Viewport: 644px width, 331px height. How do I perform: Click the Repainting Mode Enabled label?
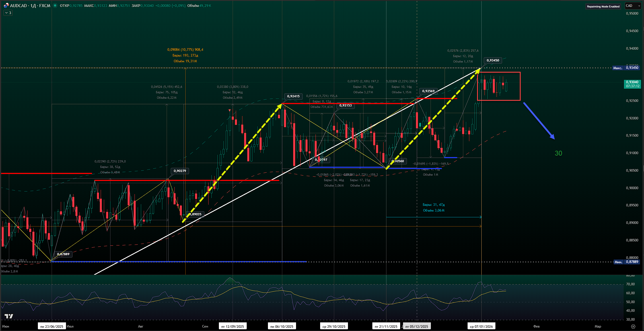click(x=603, y=6)
